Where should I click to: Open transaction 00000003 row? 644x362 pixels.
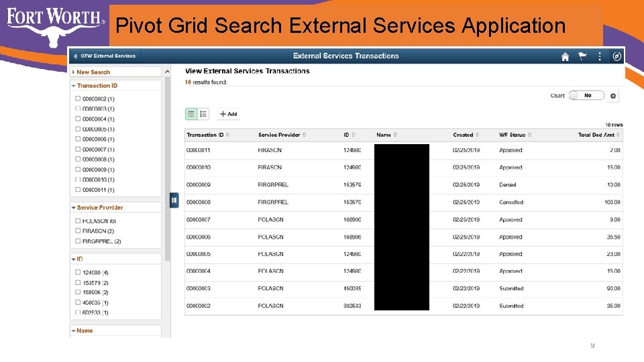[404, 288]
